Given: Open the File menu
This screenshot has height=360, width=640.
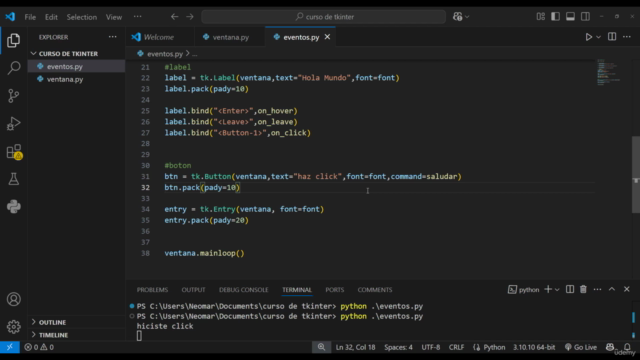Looking at the screenshot, I should click(30, 17).
